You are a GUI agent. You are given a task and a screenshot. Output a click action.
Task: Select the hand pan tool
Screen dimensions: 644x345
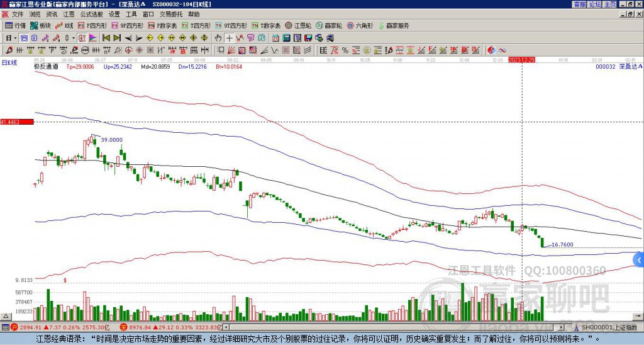click(x=218, y=38)
